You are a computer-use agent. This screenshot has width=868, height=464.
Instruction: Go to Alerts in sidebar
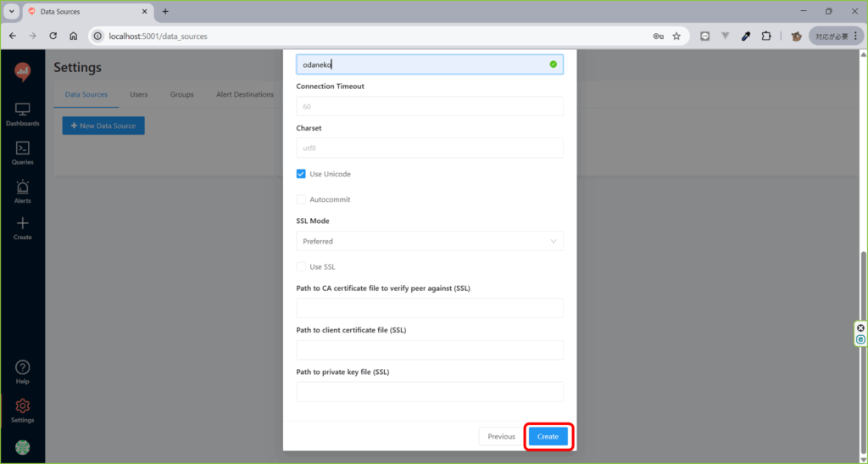pyautogui.click(x=23, y=191)
